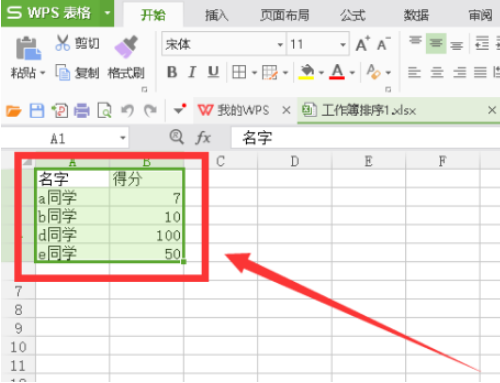500x383 pixels.
Task: Switch to 开始 ribbon tab
Action: pyautogui.click(x=153, y=15)
